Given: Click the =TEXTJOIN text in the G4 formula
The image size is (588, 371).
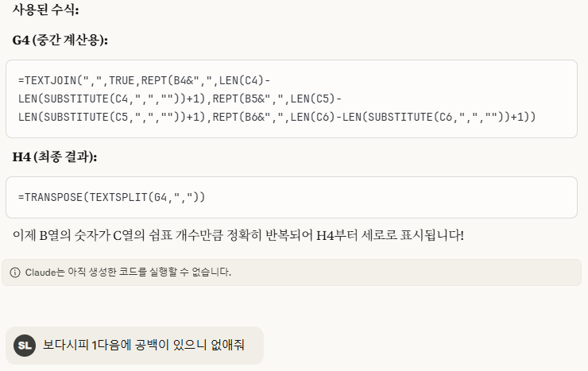Looking at the screenshot, I should pyautogui.click(x=47, y=80).
